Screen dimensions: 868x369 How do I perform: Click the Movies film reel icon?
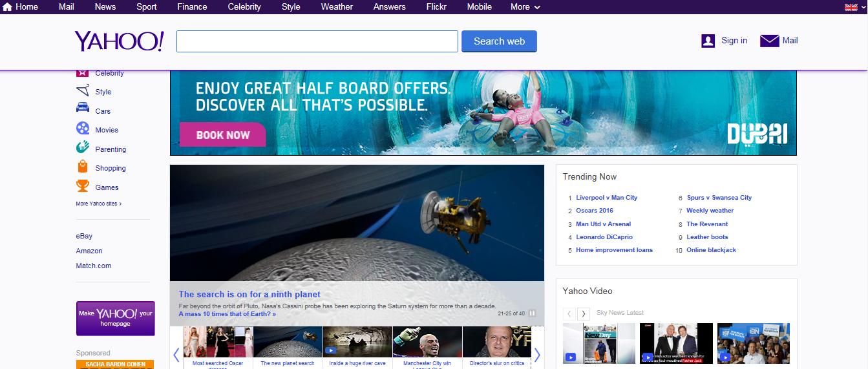pos(83,129)
